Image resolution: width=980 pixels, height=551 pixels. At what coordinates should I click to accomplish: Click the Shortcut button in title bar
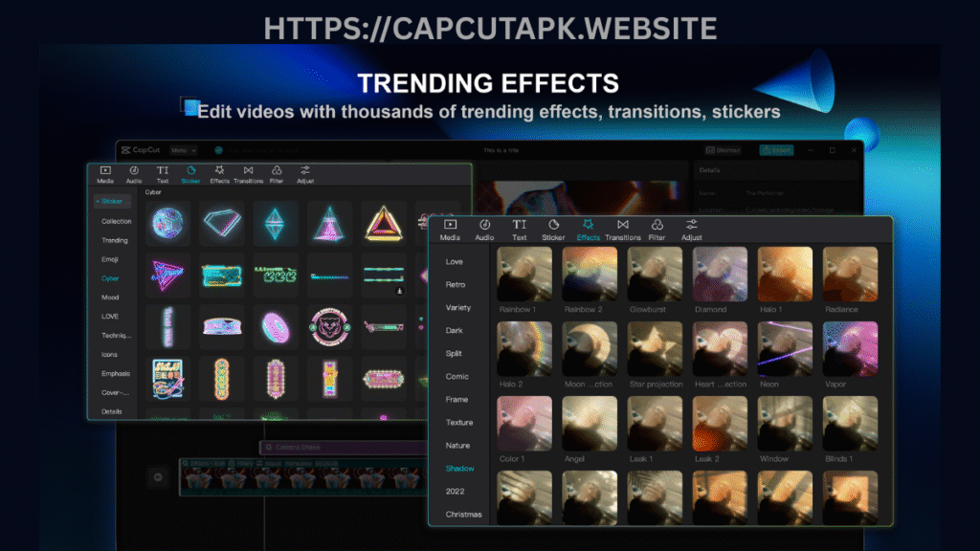click(724, 150)
